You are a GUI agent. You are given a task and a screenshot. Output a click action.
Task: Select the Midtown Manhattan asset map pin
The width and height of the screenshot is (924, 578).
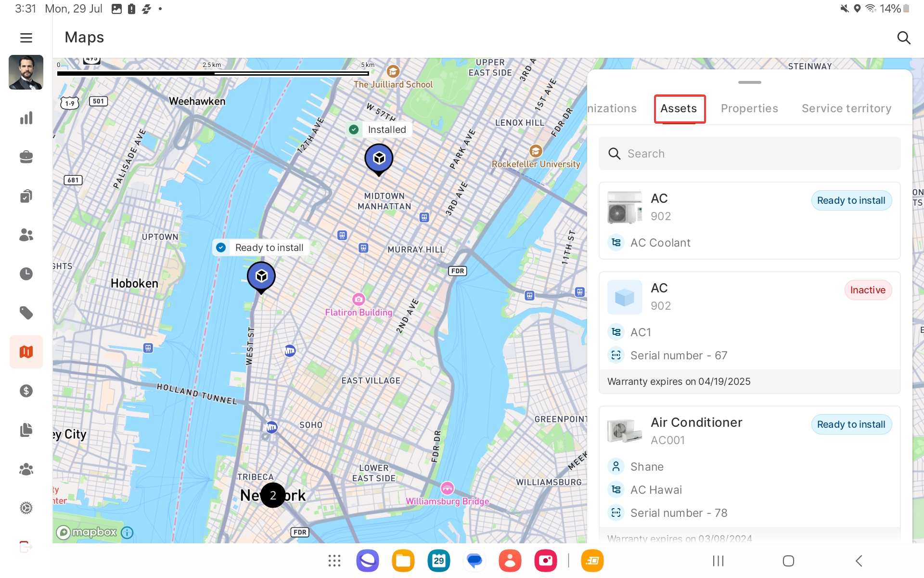(x=379, y=159)
